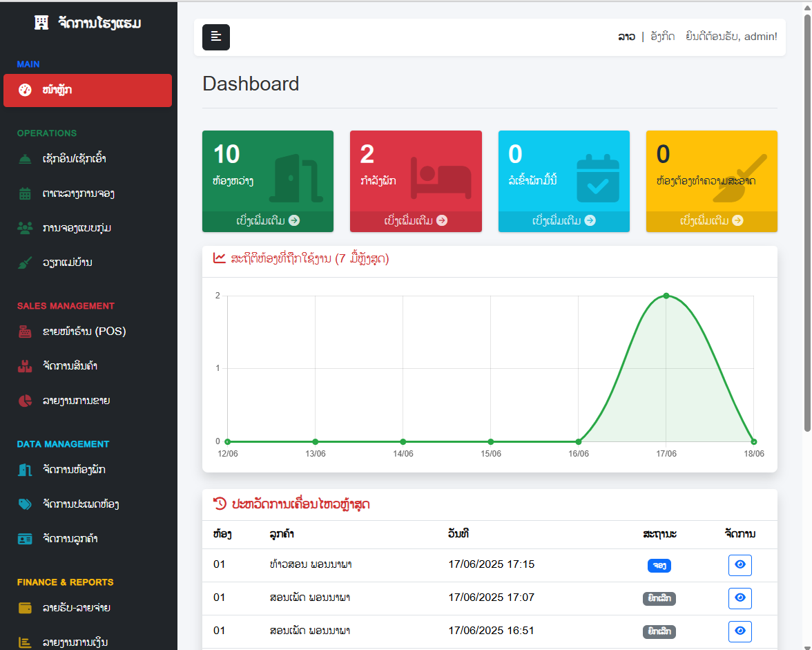Open the booking calendar icon in sidebar
Screen dimensions: 812x650
click(25, 193)
